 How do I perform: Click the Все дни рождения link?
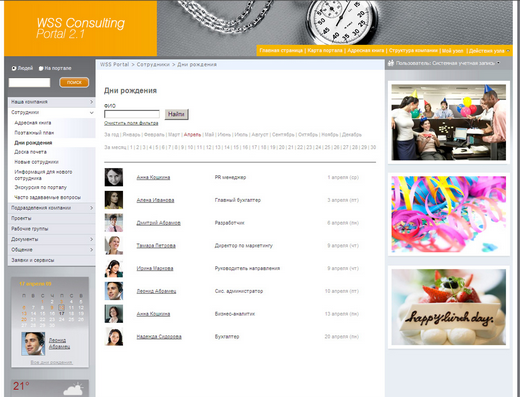52,362
